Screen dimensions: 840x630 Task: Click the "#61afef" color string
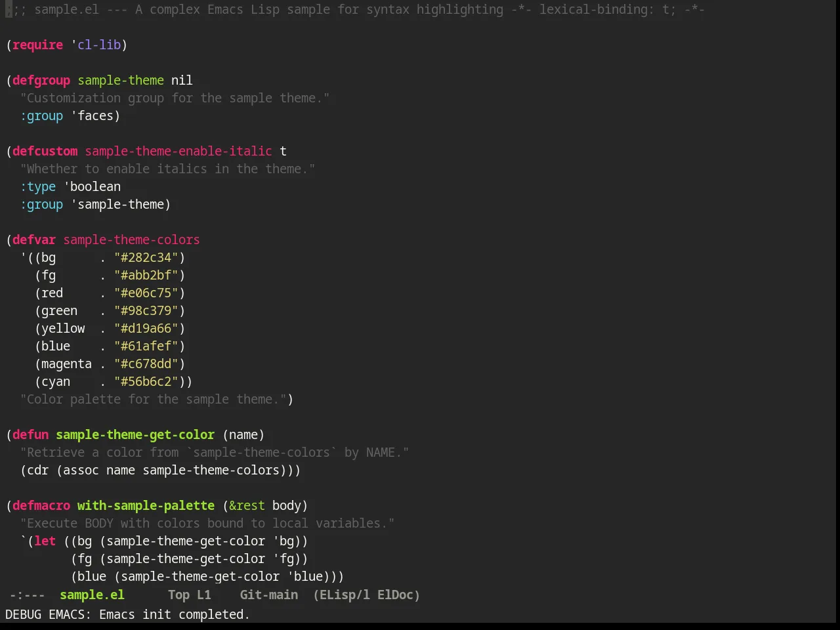(x=146, y=346)
